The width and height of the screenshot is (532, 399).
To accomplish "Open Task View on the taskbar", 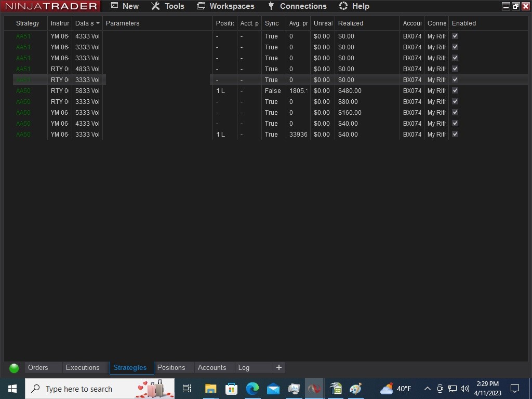I will pos(187,389).
